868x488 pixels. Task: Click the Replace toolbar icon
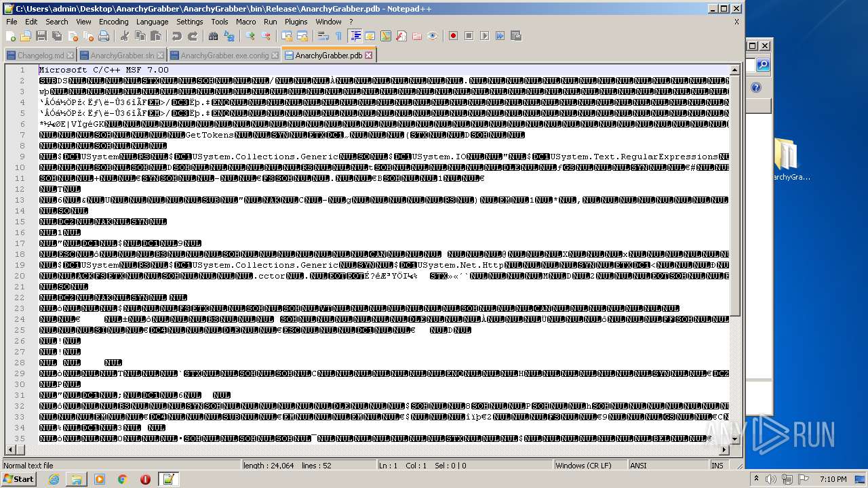point(229,36)
